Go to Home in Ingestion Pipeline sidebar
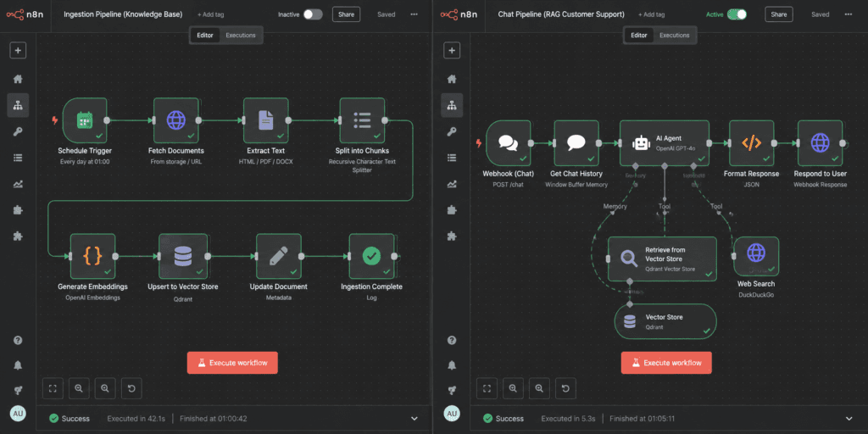 tap(18, 79)
